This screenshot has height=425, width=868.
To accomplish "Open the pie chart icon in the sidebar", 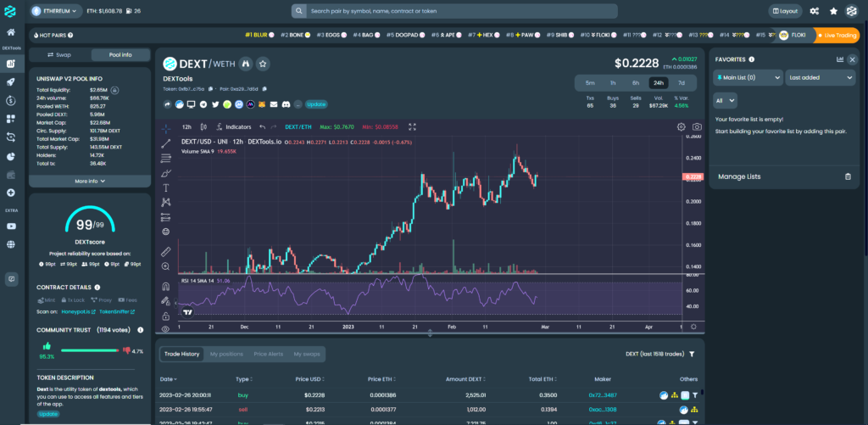I will pyautogui.click(x=10, y=156).
